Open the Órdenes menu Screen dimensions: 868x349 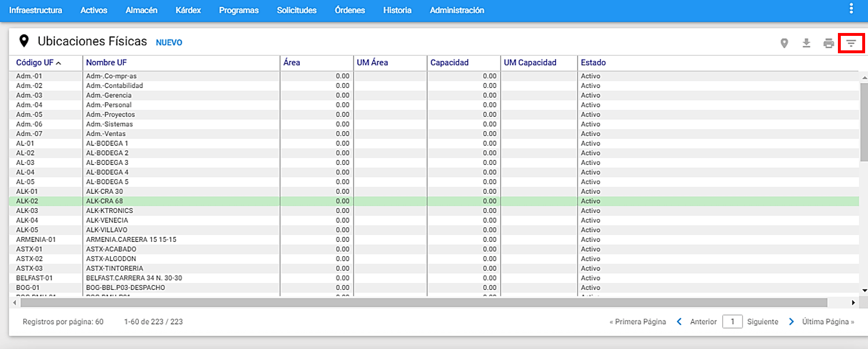(x=350, y=10)
